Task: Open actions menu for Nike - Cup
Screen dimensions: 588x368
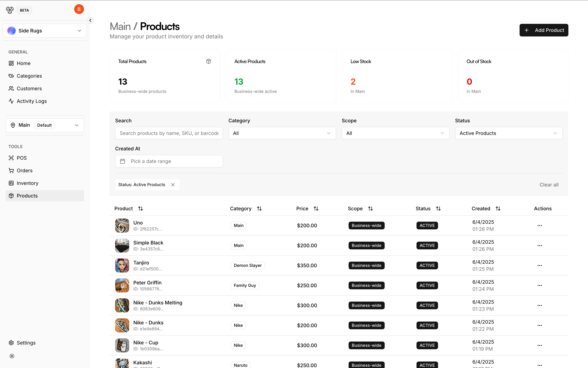Action: (x=540, y=345)
